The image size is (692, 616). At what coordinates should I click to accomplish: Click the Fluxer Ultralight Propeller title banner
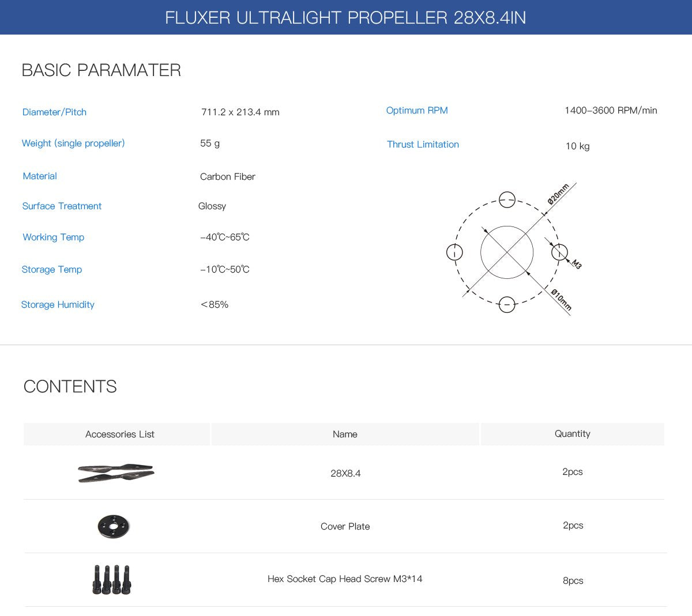click(345, 17)
